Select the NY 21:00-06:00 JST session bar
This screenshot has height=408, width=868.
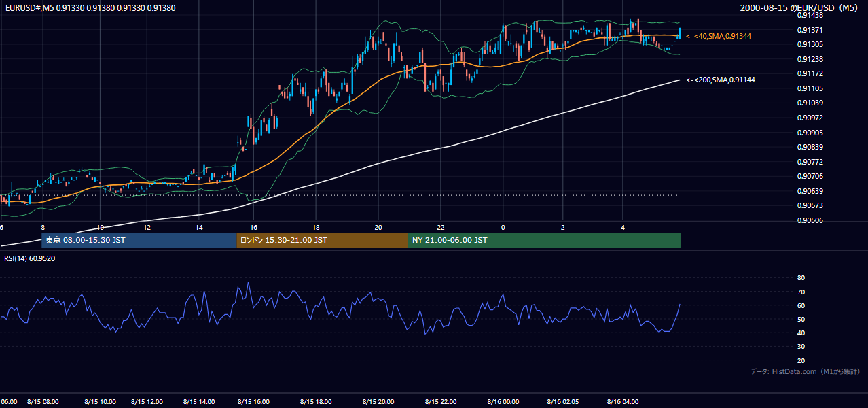click(545, 240)
